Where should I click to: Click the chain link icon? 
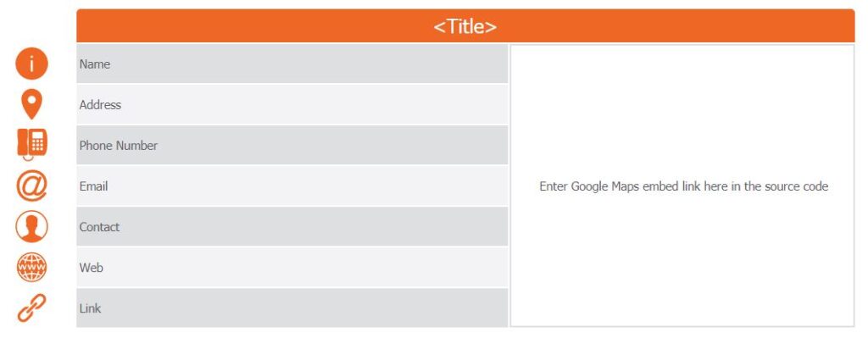tap(31, 308)
